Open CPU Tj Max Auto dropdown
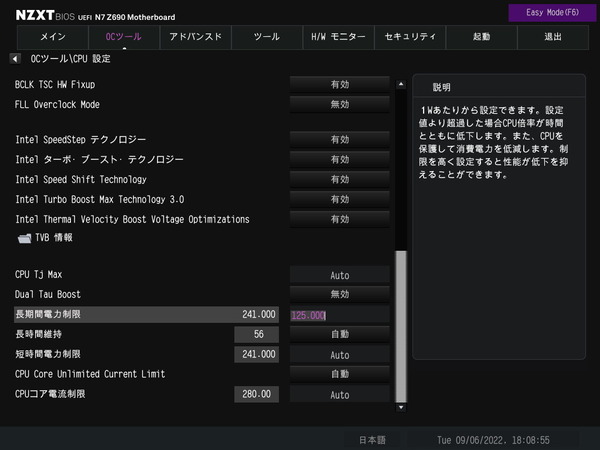The height and width of the screenshot is (450, 600). (339, 275)
